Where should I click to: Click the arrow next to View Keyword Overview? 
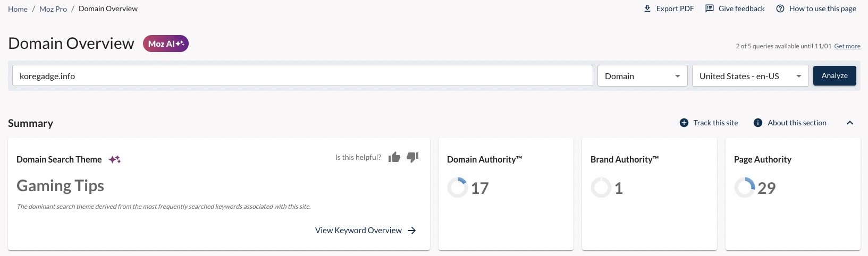412,231
